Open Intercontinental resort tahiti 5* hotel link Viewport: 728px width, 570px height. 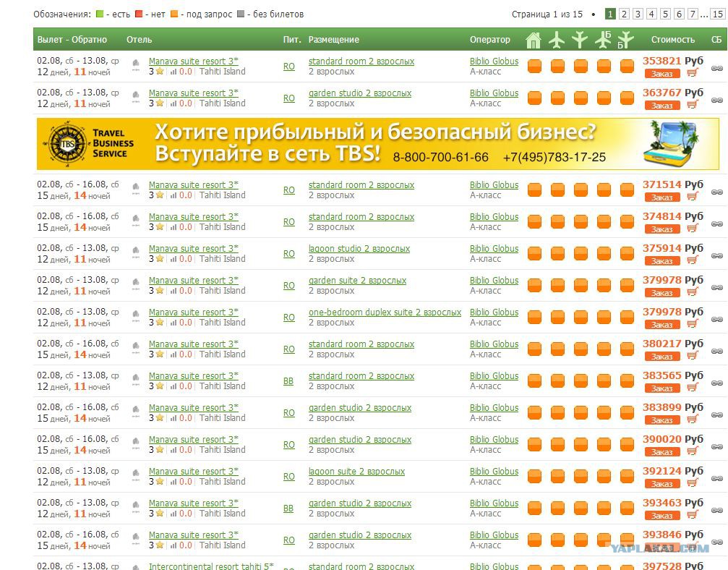pos(211,566)
